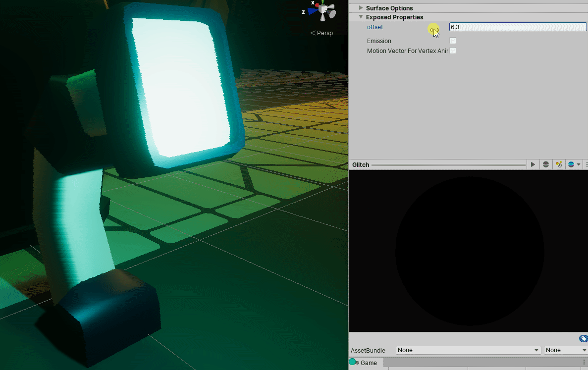Click the offset value input field

coord(517,27)
